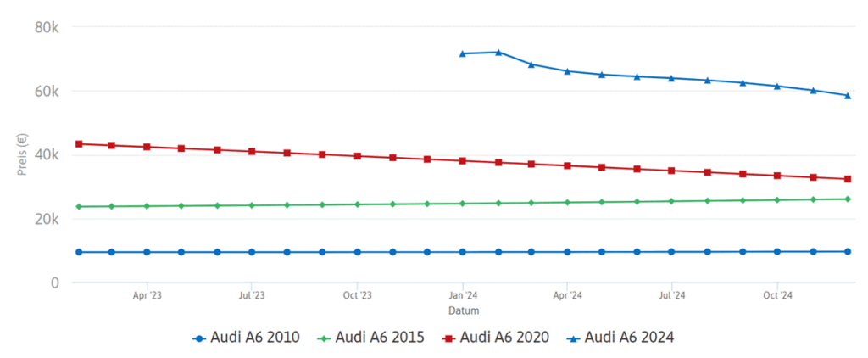Click the first red square on the 2020 line
This screenshot has height=358, width=868.
pos(79,143)
